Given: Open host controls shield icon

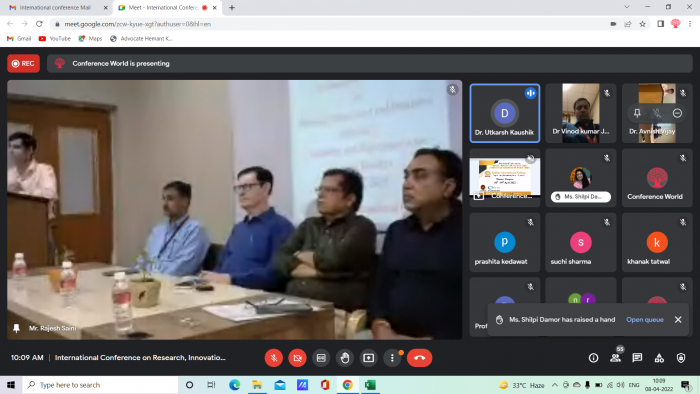Looking at the screenshot, I should pyautogui.click(x=681, y=358).
